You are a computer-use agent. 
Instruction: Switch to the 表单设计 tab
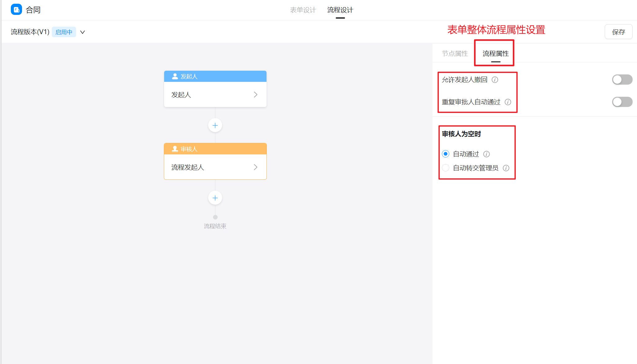click(303, 10)
